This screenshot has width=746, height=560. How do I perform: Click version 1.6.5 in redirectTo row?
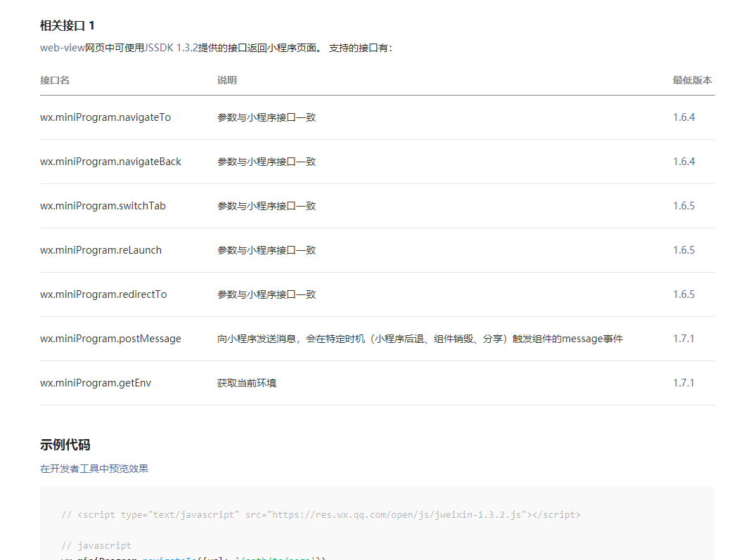pyautogui.click(x=683, y=294)
